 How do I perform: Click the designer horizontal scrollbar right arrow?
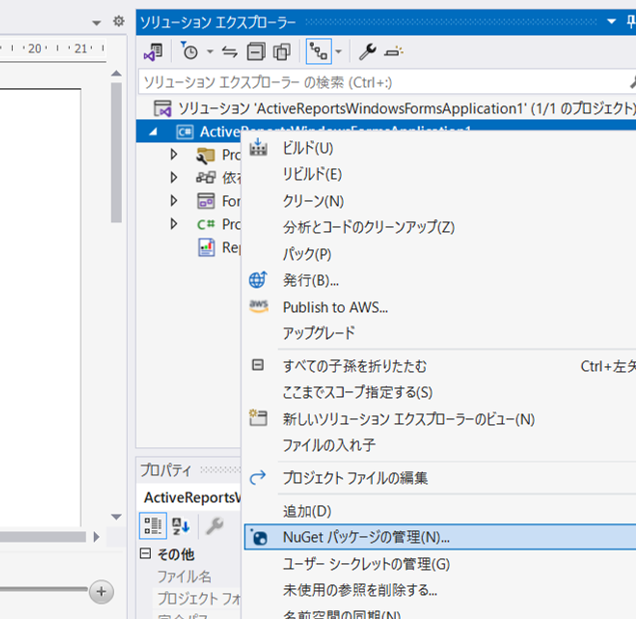pyautogui.click(x=97, y=537)
